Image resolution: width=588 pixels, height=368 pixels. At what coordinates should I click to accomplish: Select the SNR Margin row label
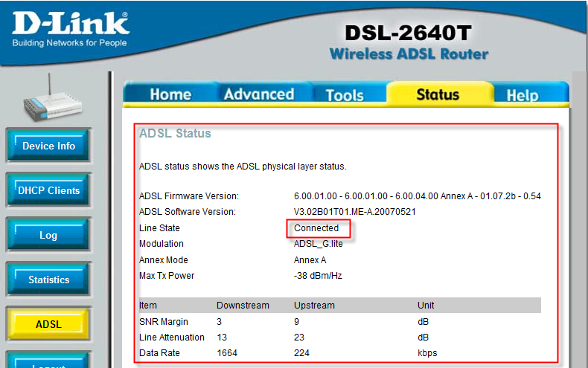pos(164,321)
